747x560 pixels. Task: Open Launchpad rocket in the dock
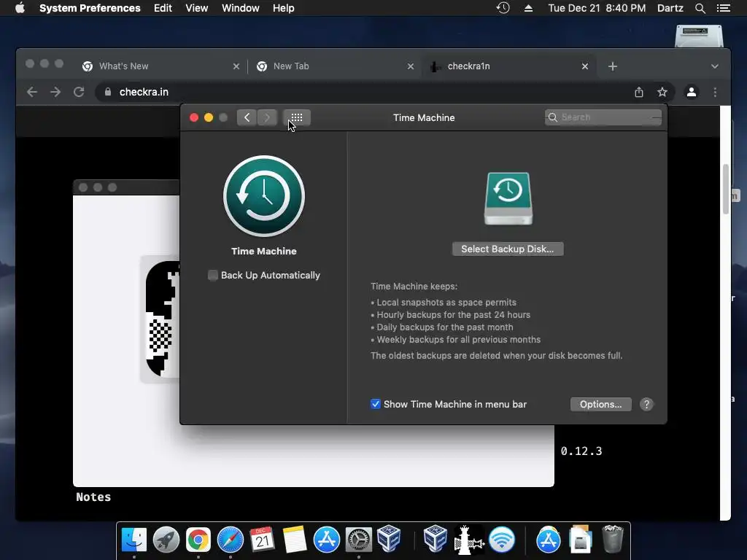[166, 540]
